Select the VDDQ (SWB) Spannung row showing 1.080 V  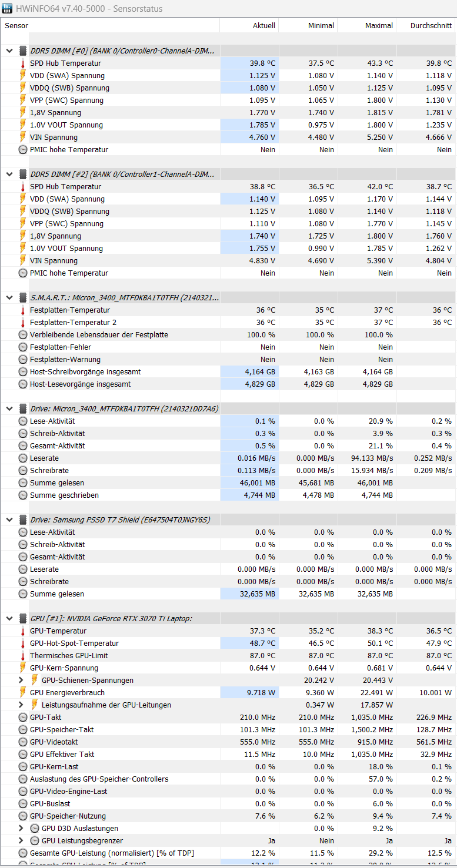click(x=228, y=88)
